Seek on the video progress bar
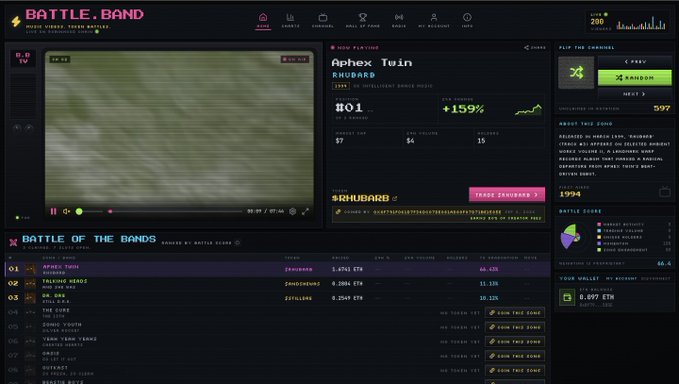This screenshot has width=679, height=384. [175, 211]
